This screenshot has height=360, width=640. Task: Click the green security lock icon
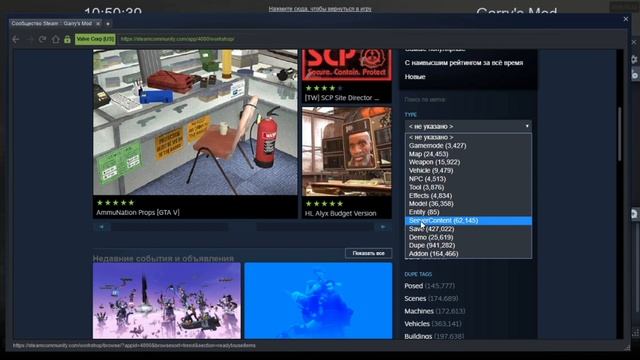click(x=67, y=39)
